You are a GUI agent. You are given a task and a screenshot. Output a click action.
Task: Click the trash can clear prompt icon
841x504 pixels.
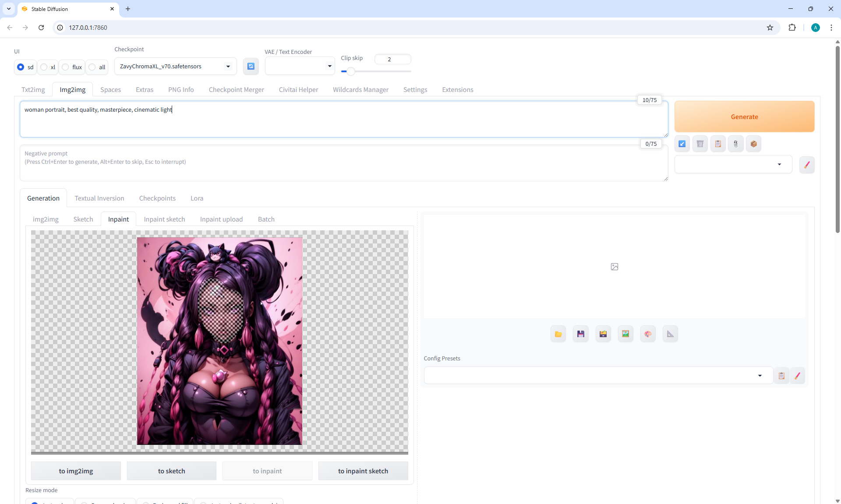pos(700,144)
